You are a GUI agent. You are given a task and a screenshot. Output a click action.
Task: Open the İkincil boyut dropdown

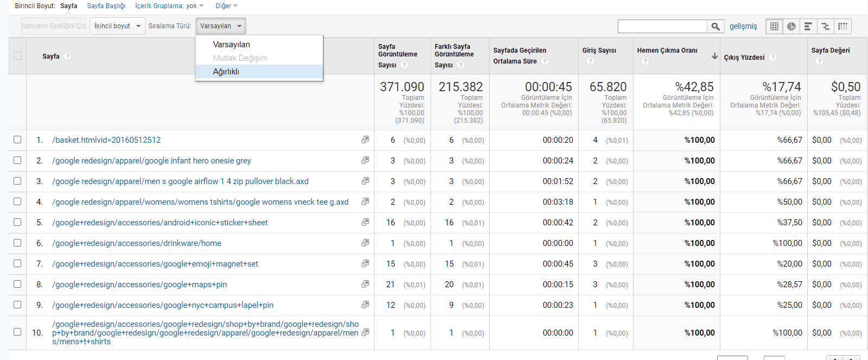(117, 26)
